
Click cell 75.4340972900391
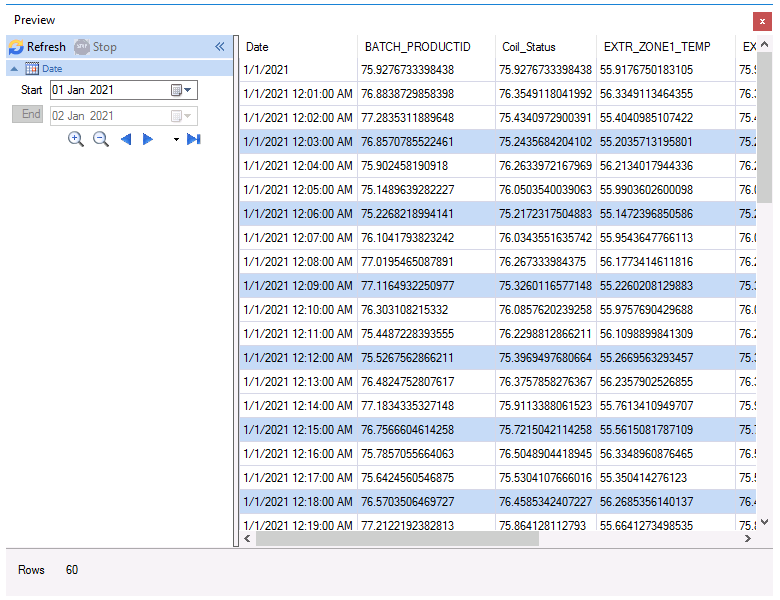[546, 118]
